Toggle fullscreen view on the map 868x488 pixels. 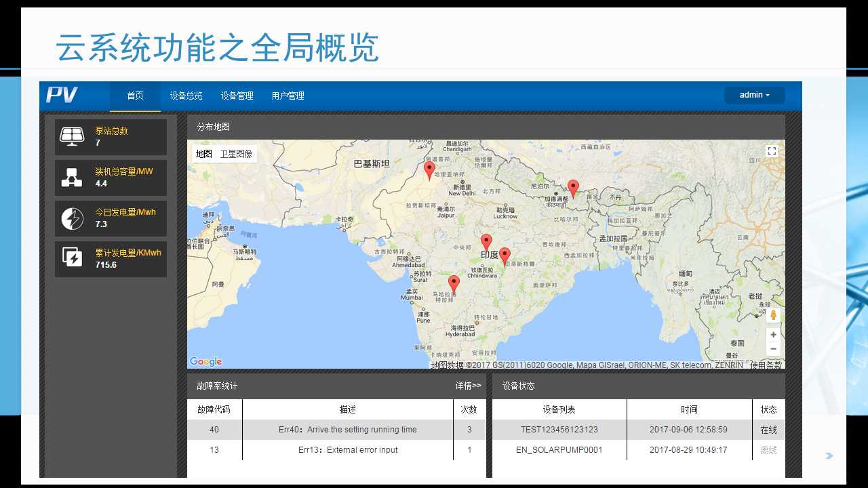point(772,151)
